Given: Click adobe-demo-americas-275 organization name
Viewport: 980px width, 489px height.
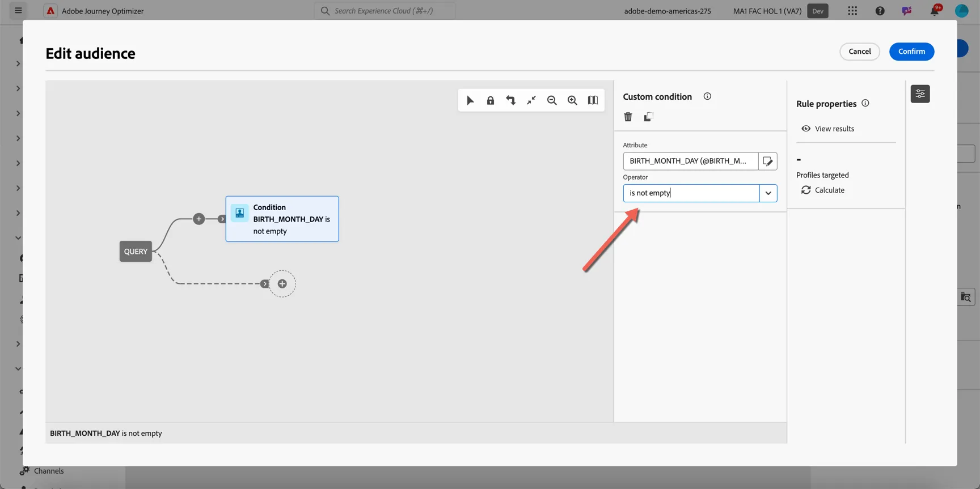Looking at the screenshot, I should coord(668,11).
